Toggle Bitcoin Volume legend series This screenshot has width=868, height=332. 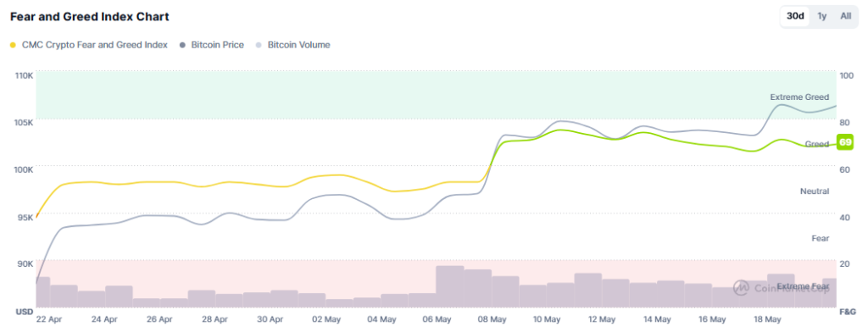coord(292,45)
